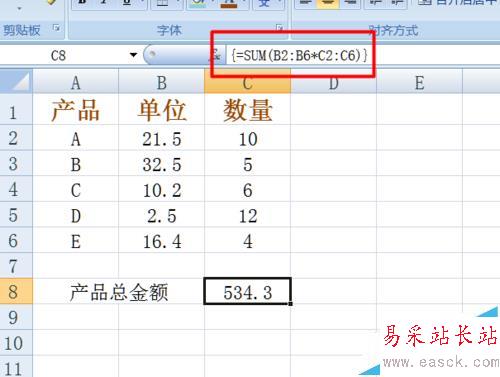Click the quantity cell with value 10

click(247, 137)
